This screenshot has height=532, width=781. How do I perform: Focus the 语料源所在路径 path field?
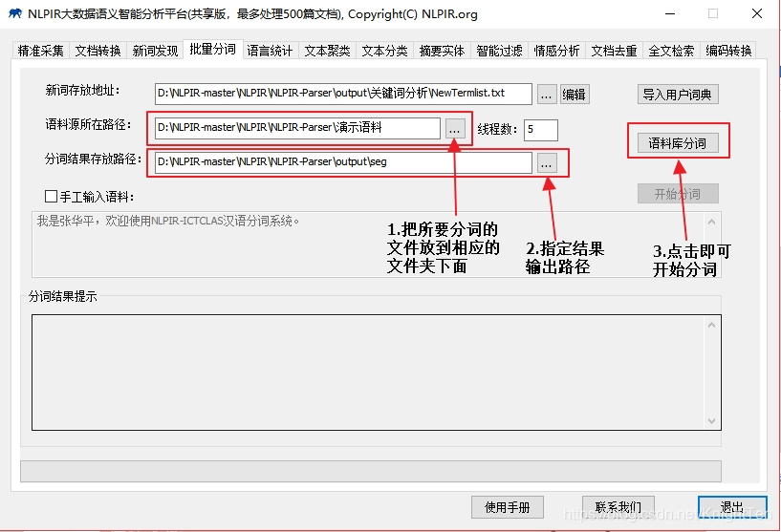(297, 128)
